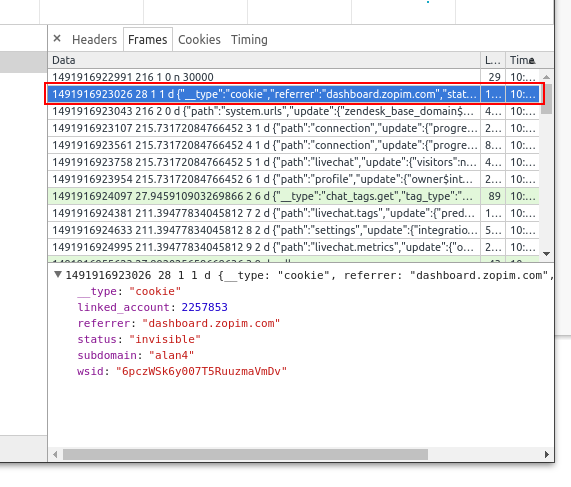This screenshot has width=571, height=487.
Task: Select the Frames tab
Action: [147, 39]
